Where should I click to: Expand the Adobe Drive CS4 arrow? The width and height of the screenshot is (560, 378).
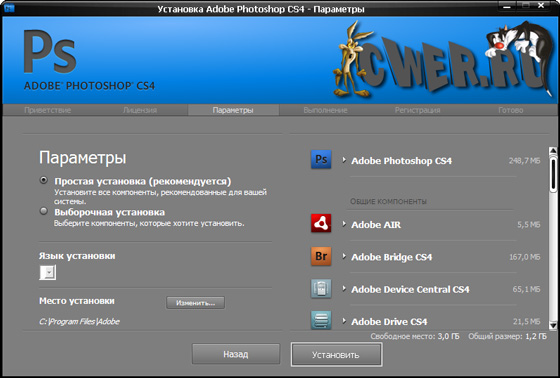(344, 320)
